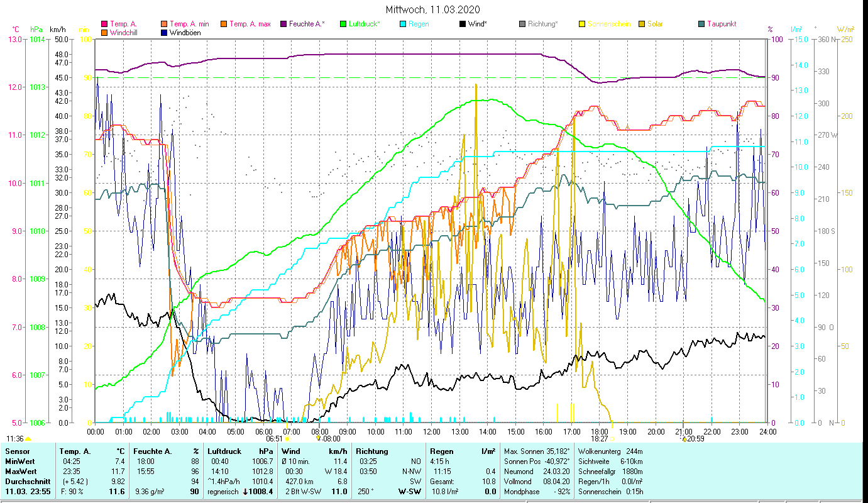The image size is (868, 503).
Task: Click the 12:00 tick label on time axis
Action: pos(432,431)
